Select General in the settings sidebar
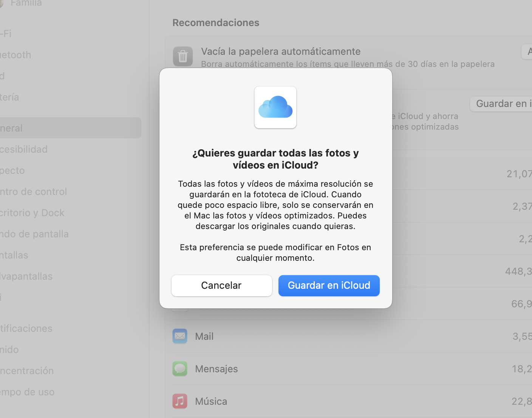The width and height of the screenshot is (532, 418). coord(12,128)
